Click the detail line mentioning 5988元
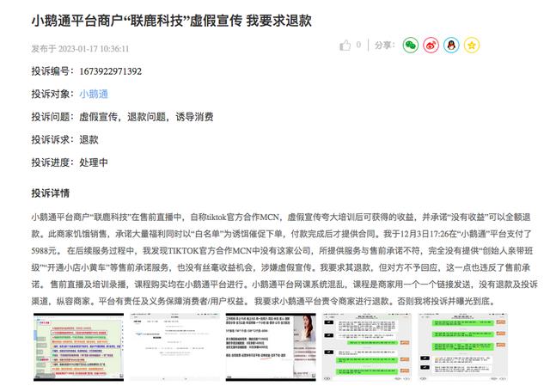Image resolution: width=550 pixels, height=392 pixels. [x=282, y=251]
